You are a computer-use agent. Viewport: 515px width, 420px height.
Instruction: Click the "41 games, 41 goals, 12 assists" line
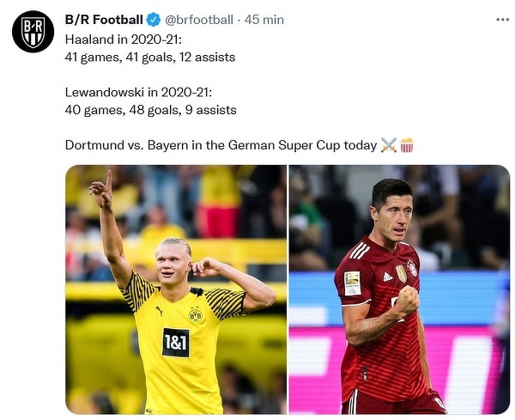click(x=150, y=58)
